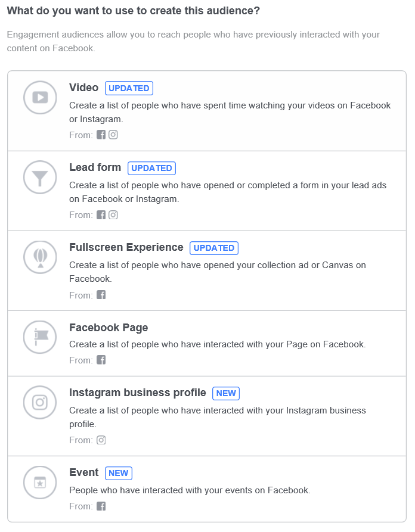Screen dimensions: 415x532
Task: Open the Instagram business profile option title
Action: (x=138, y=393)
